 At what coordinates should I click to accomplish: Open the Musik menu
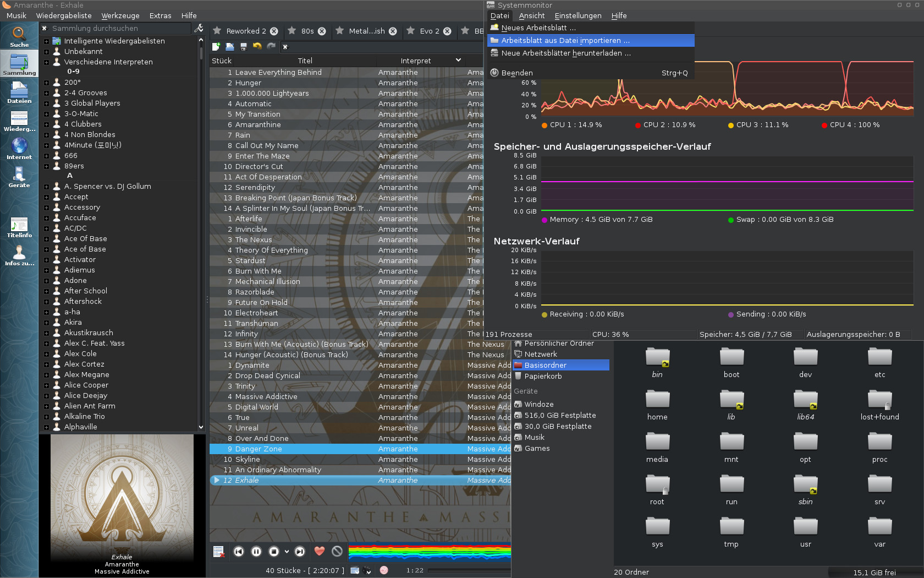click(x=16, y=15)
